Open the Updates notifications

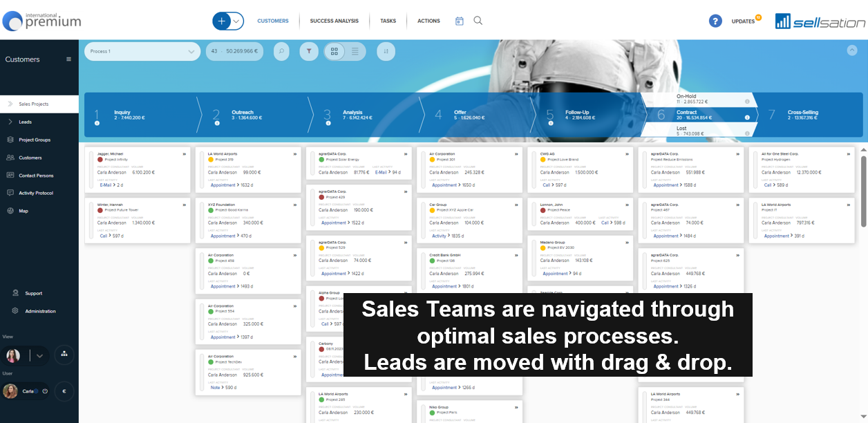point(745,21)
